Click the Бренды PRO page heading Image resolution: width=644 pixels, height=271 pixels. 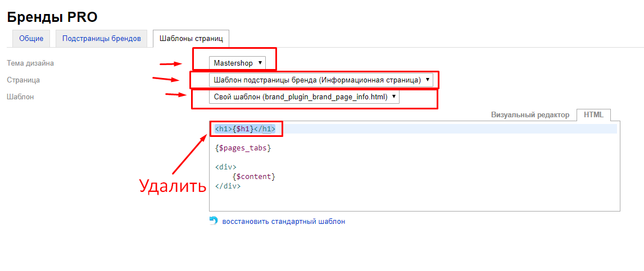[52, 17]
